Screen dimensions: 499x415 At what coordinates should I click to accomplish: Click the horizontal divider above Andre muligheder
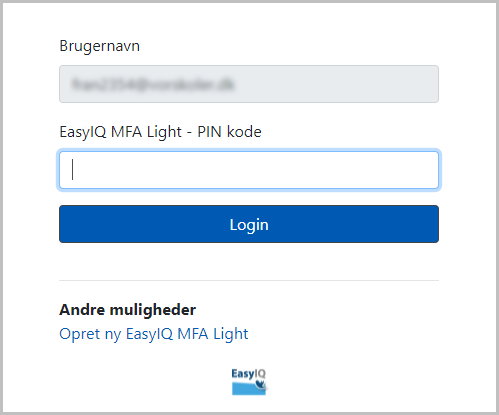pyautogui.click(x=249, y=281)
